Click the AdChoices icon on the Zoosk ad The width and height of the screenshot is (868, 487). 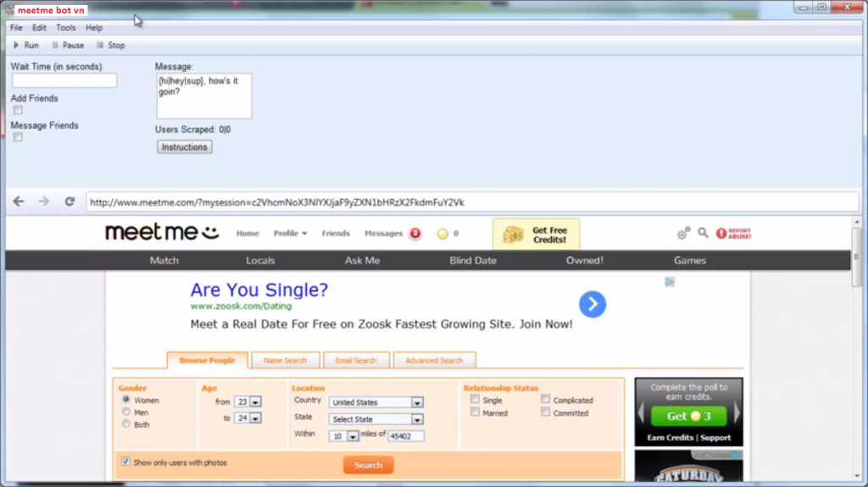pyautogui.click(x=670, y=282)
